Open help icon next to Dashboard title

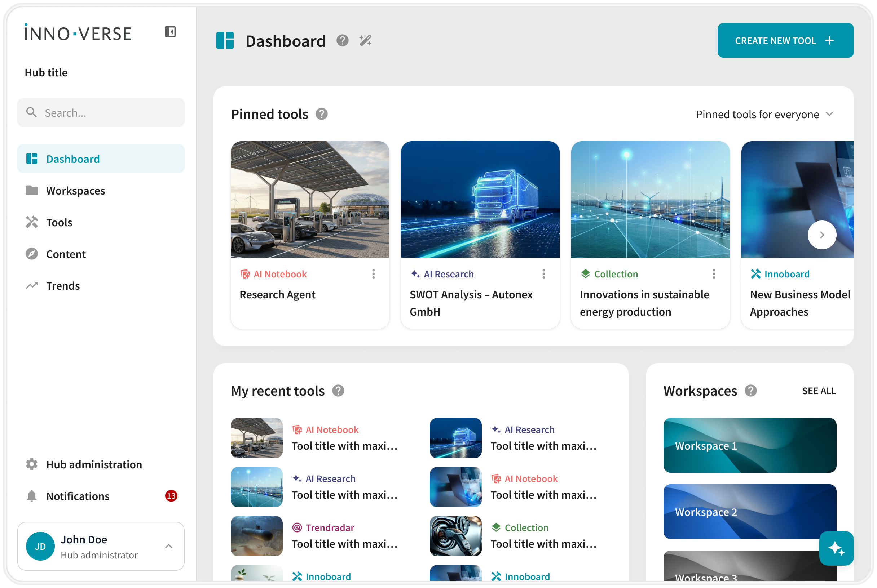[x=342, y=40]
